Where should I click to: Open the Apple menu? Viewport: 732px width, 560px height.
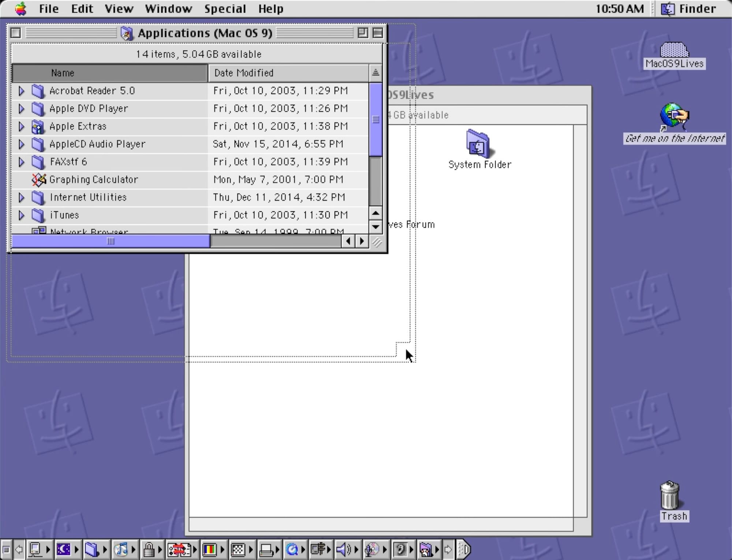21,8
